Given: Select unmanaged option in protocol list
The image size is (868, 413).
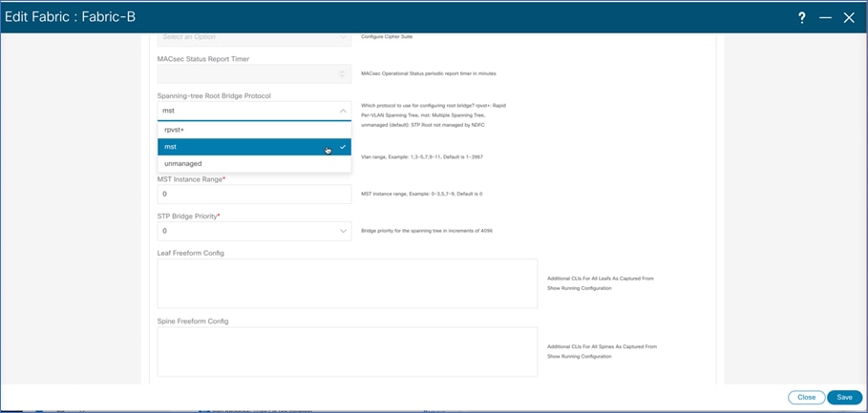Looking at the screenshot, I should (254, 164).
